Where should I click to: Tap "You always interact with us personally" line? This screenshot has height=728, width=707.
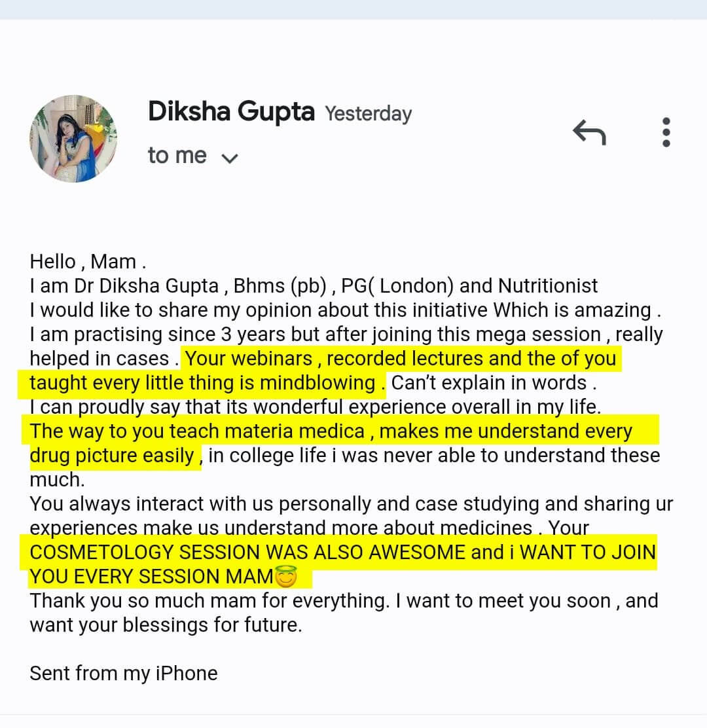pyautogui.click(x=351, y=504)
